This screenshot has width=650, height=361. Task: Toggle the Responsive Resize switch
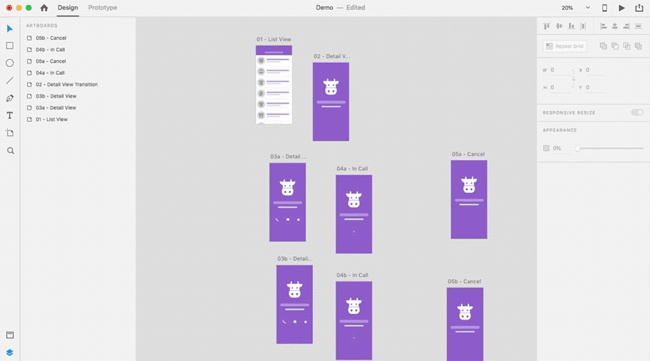coord(637,112)
